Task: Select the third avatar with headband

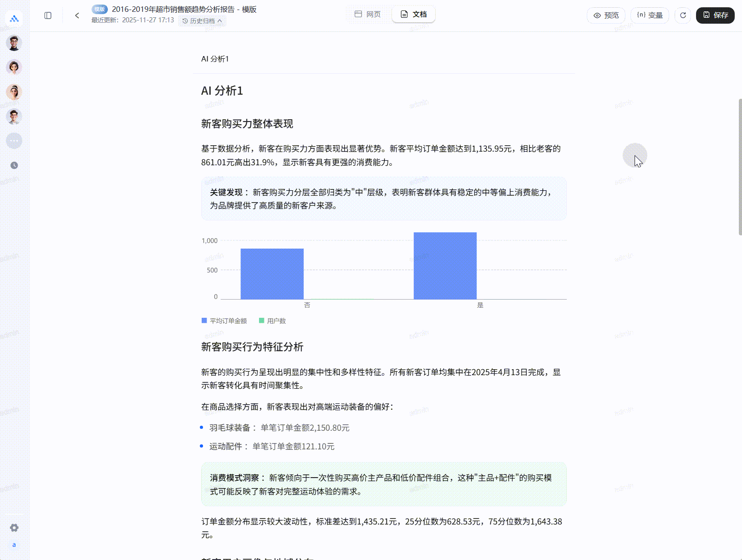Action: click(14, 92)
